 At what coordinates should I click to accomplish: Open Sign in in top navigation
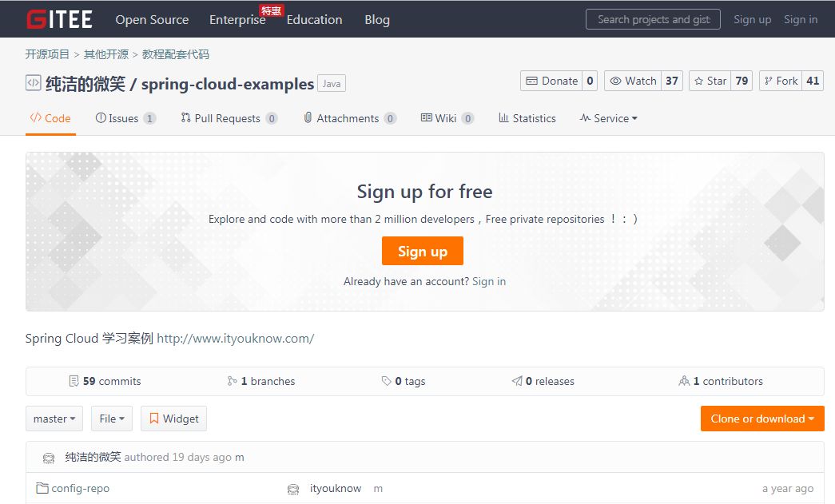[x=801, y=19]
